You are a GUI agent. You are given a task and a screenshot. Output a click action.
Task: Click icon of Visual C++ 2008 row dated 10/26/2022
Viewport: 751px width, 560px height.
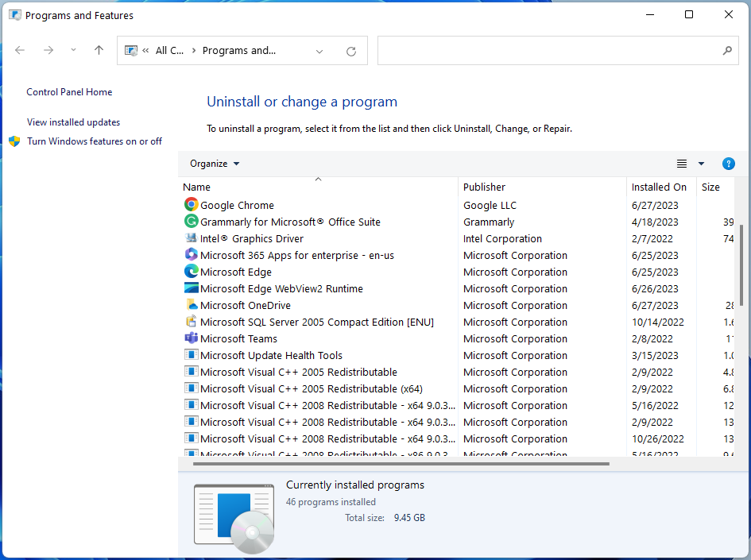pos(191,438)
